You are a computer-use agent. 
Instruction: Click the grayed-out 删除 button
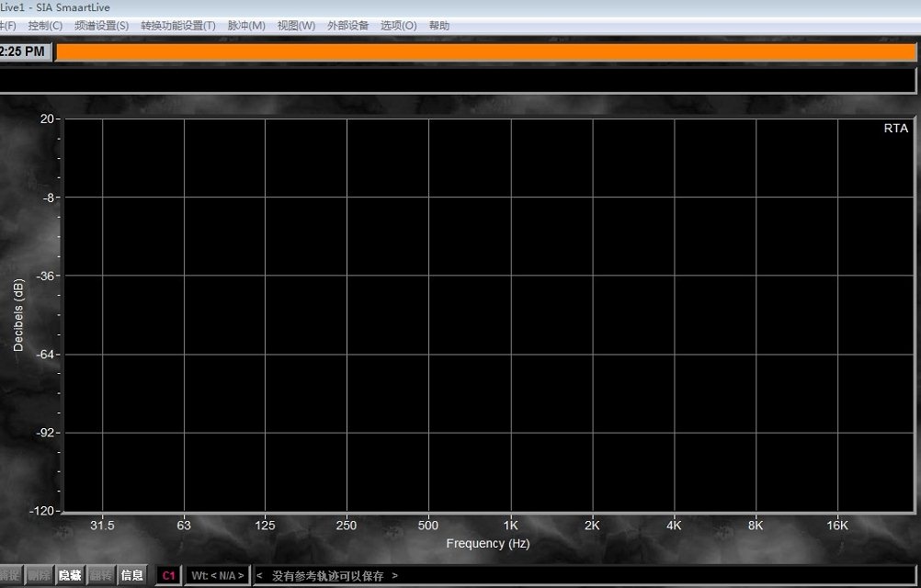coord(39,575)
